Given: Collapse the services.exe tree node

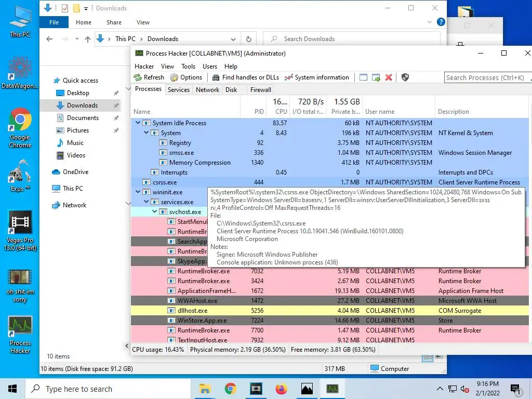Looking at the screenshot, I should [x=146, y=202].
